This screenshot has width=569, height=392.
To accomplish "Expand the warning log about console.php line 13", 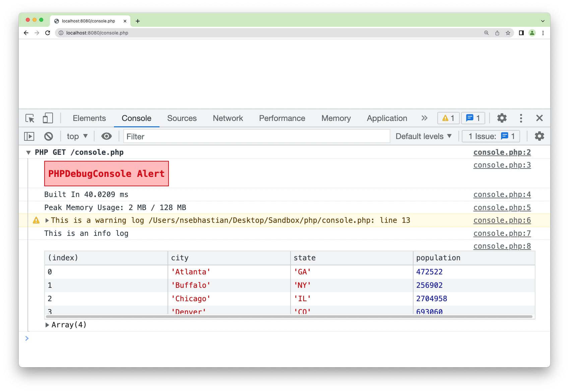I will 47,220.
